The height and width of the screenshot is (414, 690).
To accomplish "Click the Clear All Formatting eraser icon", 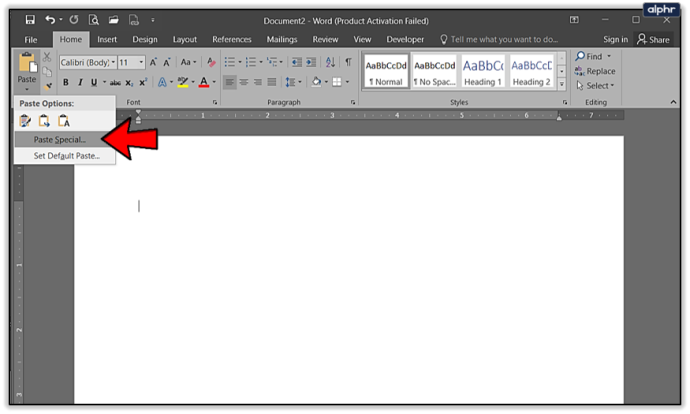I will click(211, 62).
